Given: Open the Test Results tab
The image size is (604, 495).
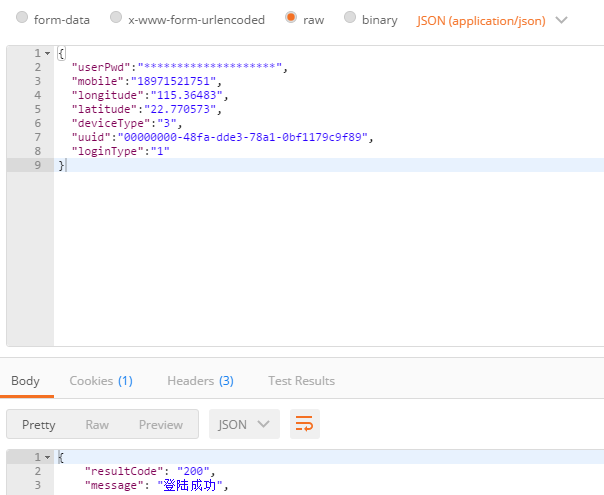Looking at the screenshot, I should click(301, 381).
